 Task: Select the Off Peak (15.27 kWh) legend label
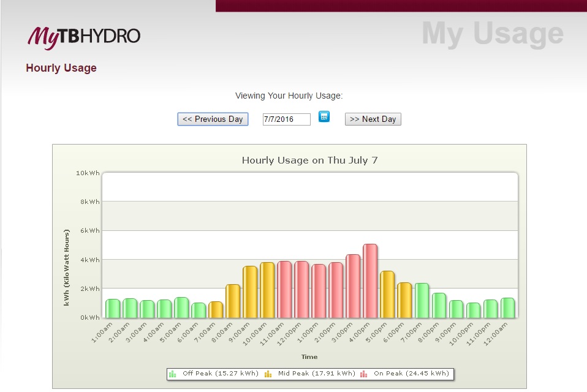point(221,373)
